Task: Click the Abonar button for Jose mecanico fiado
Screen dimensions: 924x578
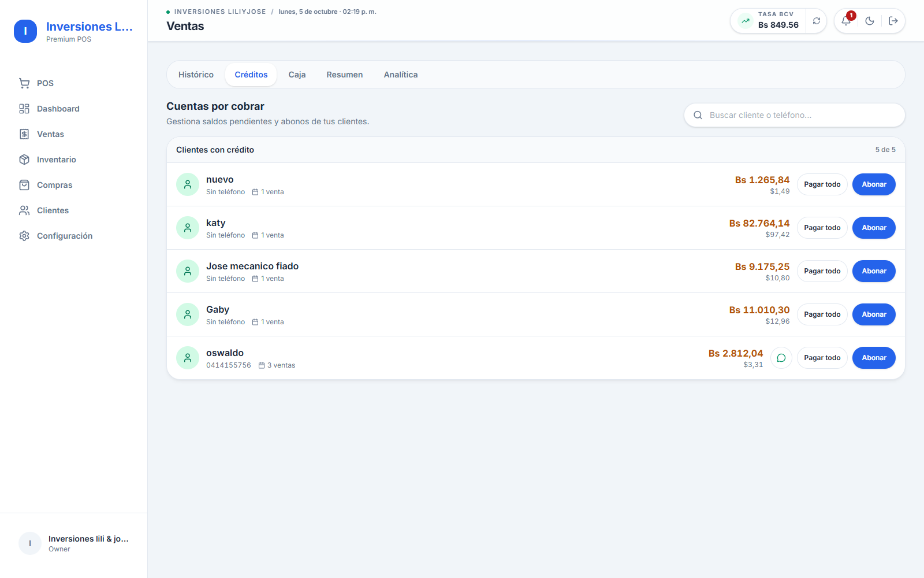Action: 874,271
